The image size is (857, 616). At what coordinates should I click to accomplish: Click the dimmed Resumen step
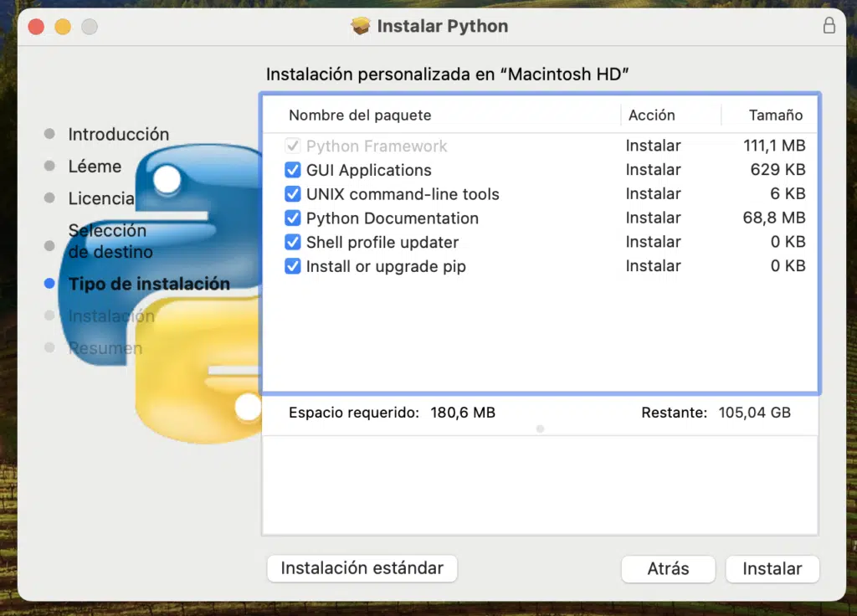105,348
